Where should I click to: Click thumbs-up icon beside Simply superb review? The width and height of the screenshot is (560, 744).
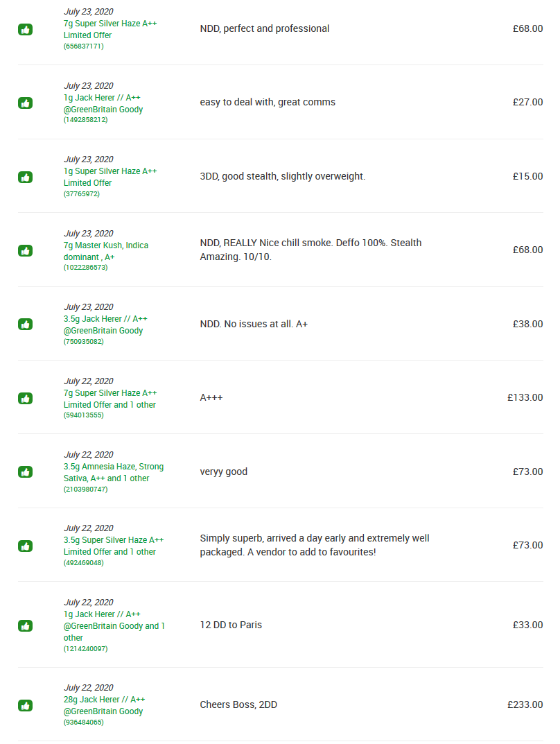(25, 546)
